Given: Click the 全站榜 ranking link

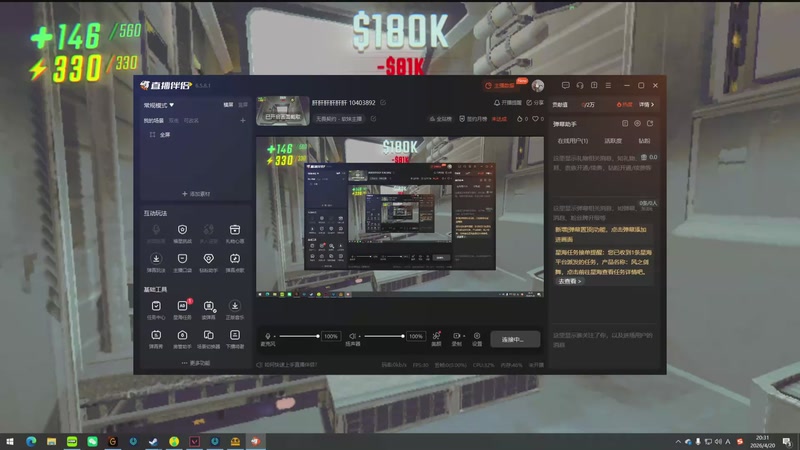Looking at the screenshot, I should pos(440,119).
